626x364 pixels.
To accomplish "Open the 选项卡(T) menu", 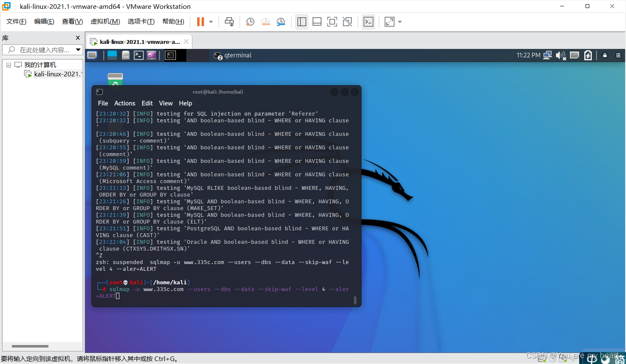I will (141, 22).
